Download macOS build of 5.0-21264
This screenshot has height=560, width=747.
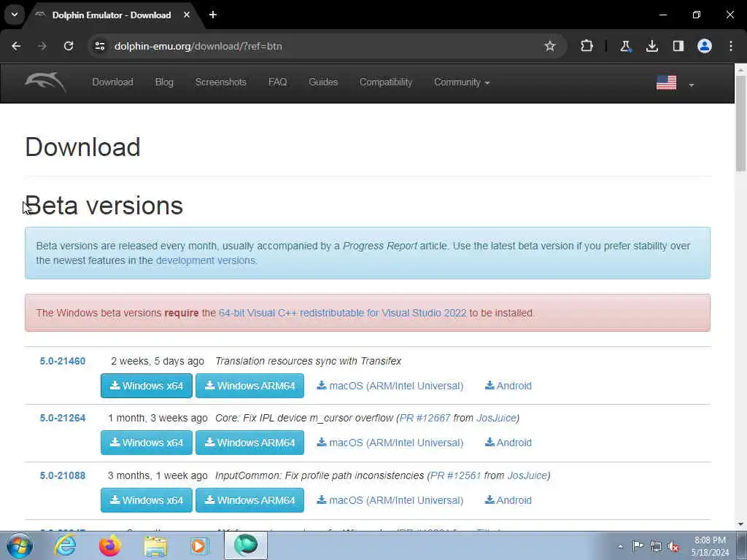[390, 443]
